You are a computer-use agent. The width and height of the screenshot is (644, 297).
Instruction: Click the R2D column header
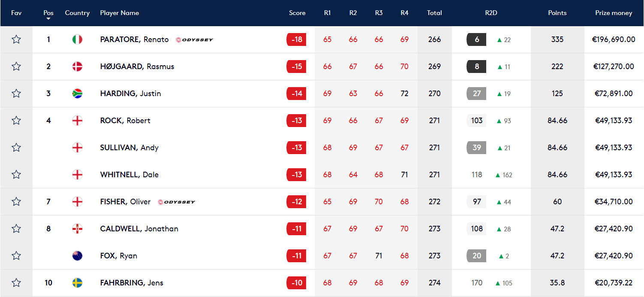491,13
